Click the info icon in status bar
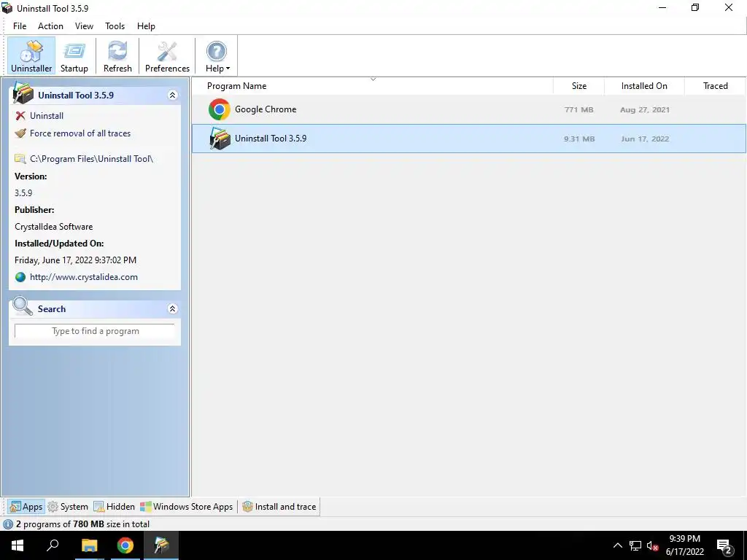The image size is (747, 560). (8, 524)
